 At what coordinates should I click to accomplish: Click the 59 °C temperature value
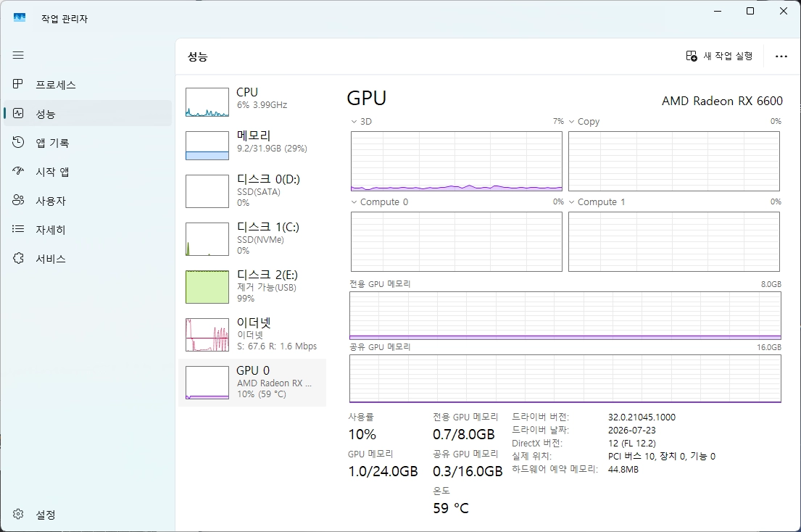click(x=451, y=508)
